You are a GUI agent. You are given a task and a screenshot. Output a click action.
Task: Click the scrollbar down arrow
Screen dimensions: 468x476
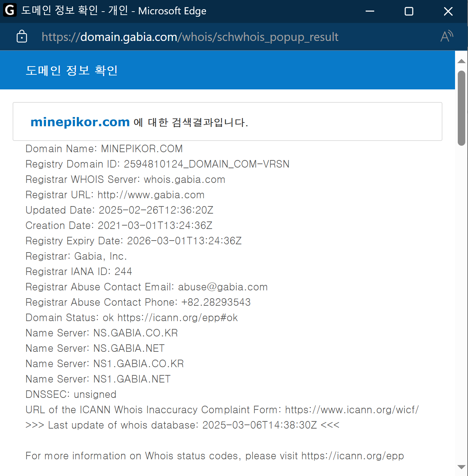pyautogui.click(x=462, y=467)
